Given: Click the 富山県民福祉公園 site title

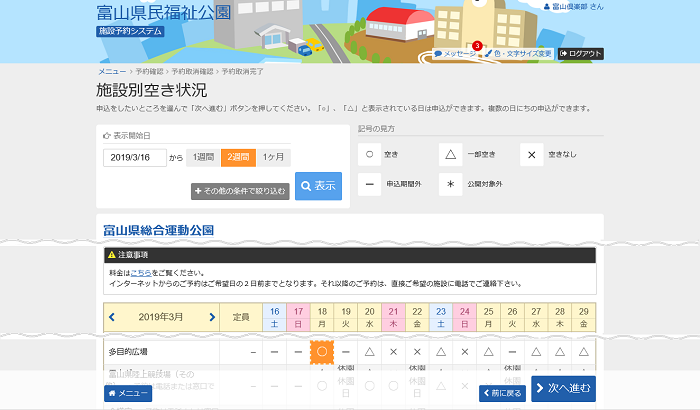Looking at the screenshot, I should tap(164, 13).
